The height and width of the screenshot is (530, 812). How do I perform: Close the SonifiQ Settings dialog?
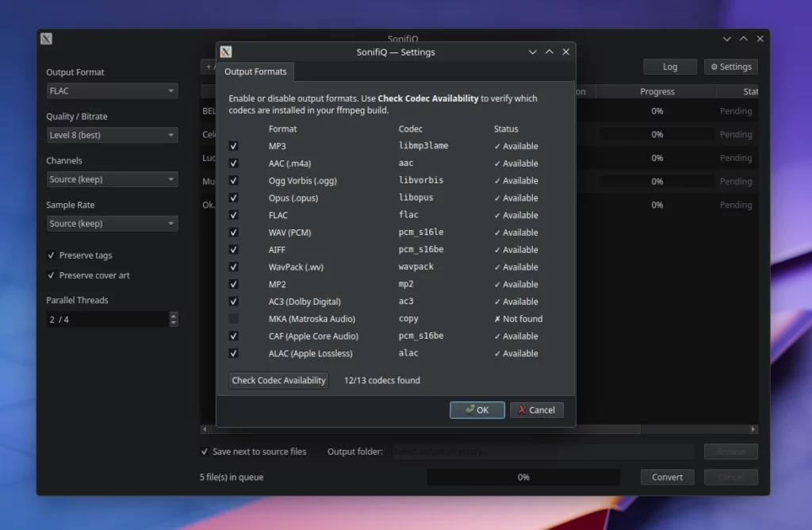coord(565,52)
